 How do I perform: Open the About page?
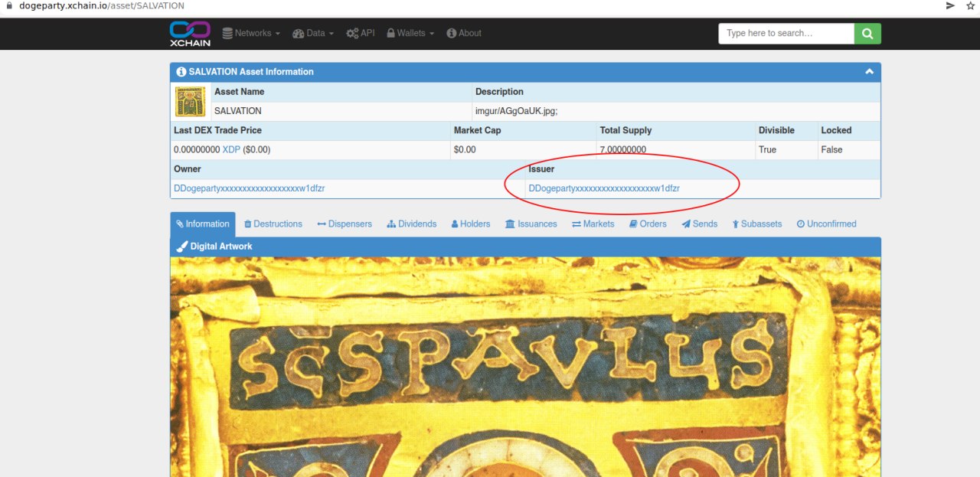tap(464, 33)
